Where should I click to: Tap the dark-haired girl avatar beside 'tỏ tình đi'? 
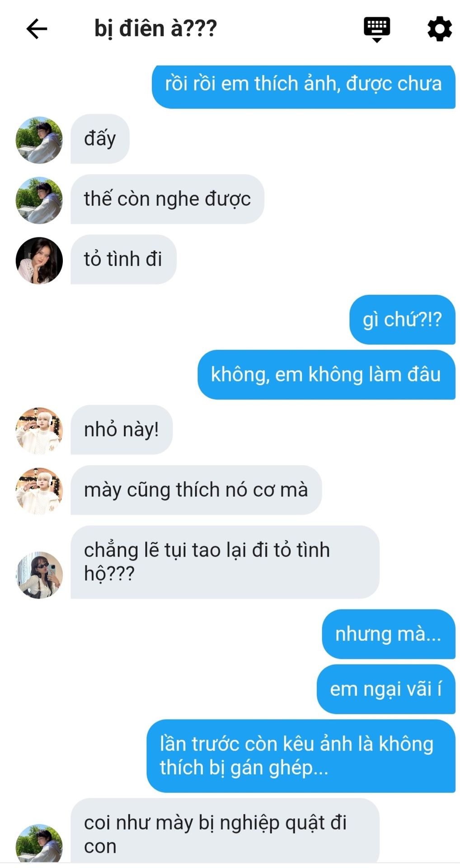coord(39,260)
